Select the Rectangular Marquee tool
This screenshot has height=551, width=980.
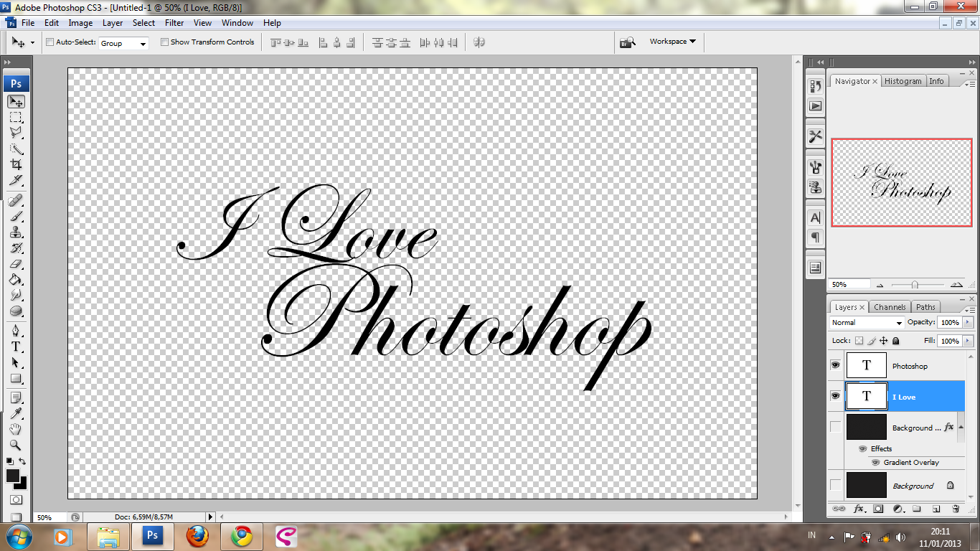(x=16, y=117)
